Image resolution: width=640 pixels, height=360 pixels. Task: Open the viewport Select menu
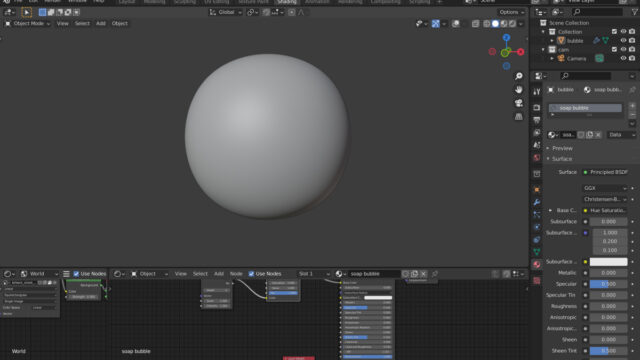82,24
